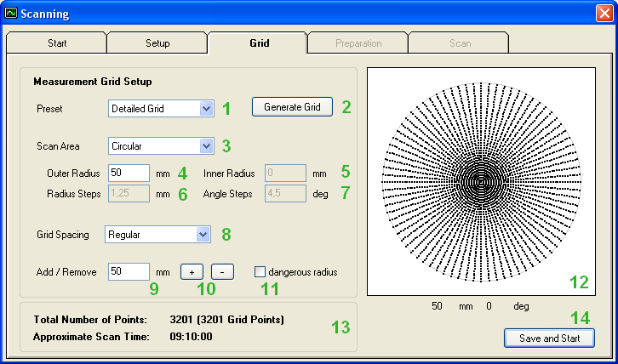This screenshot has height=364, width=618.
Task: Enable the dangerous radius checkbox
Action: pyautogui.click(x=260, y=272)
